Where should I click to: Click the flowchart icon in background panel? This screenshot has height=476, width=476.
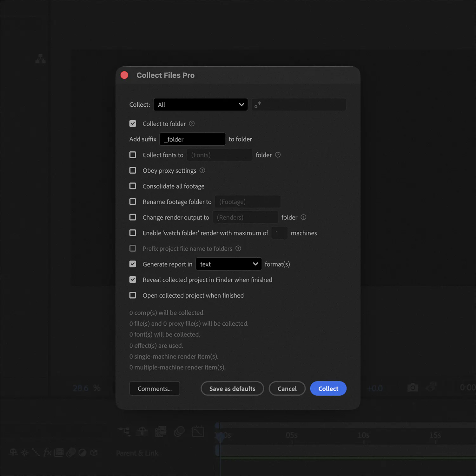[40, 59]
